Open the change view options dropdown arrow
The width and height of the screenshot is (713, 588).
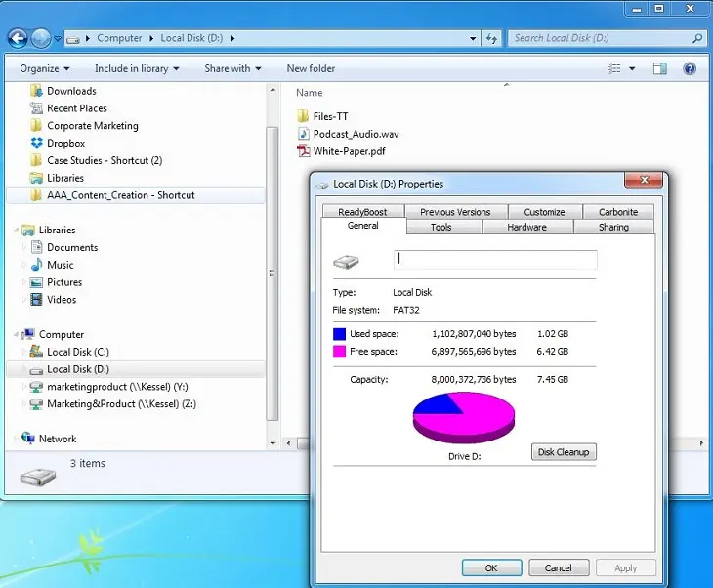coord(633,68)
